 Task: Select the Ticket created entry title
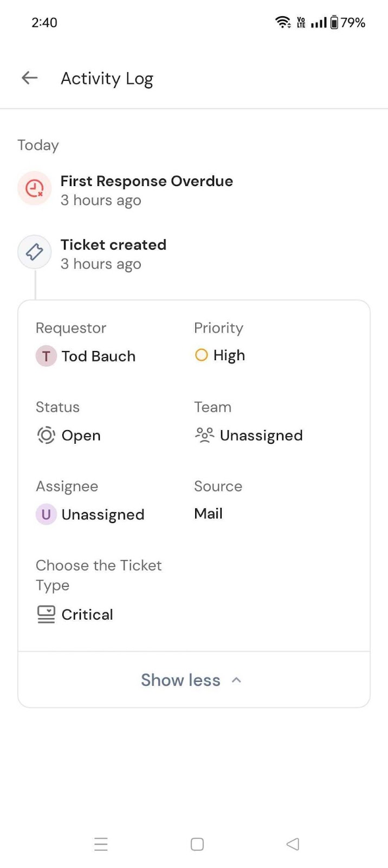tap(113, 245)
